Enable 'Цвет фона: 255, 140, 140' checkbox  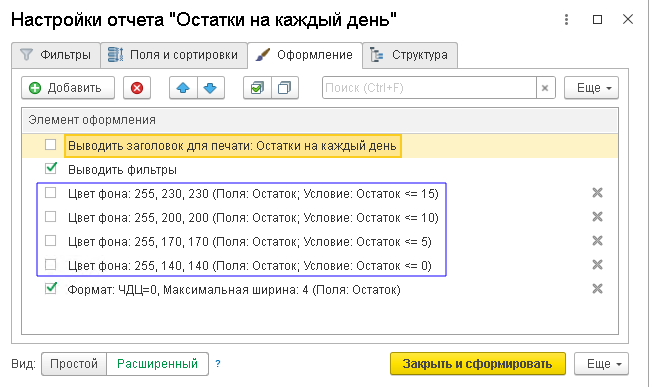point(50,264)
